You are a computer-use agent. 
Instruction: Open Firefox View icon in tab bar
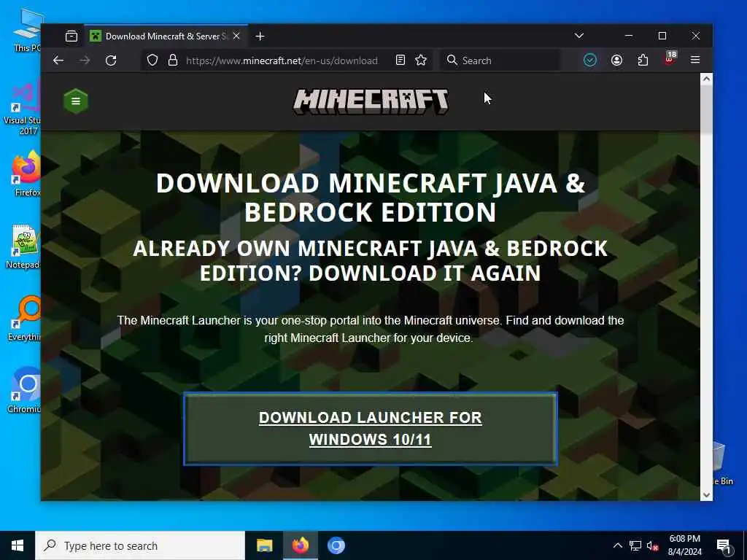[71, 36]
